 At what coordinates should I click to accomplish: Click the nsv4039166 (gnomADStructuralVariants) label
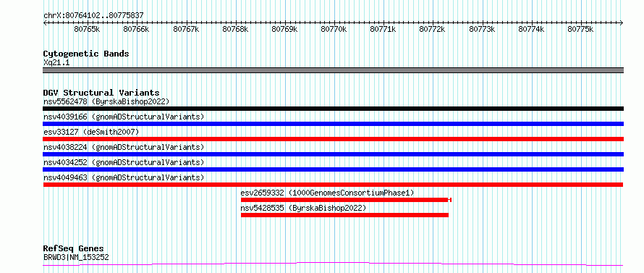(124, 117)
